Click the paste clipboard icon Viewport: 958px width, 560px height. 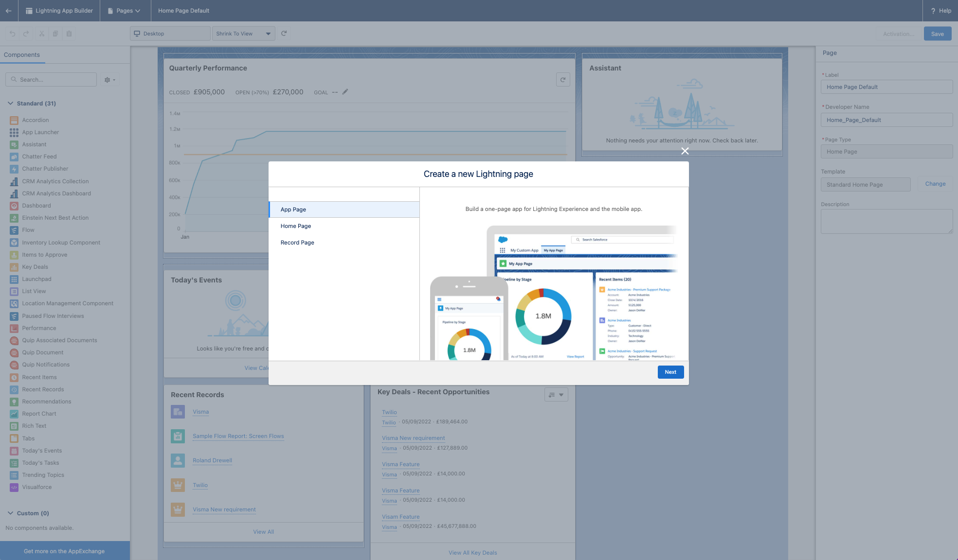point(69,34)
